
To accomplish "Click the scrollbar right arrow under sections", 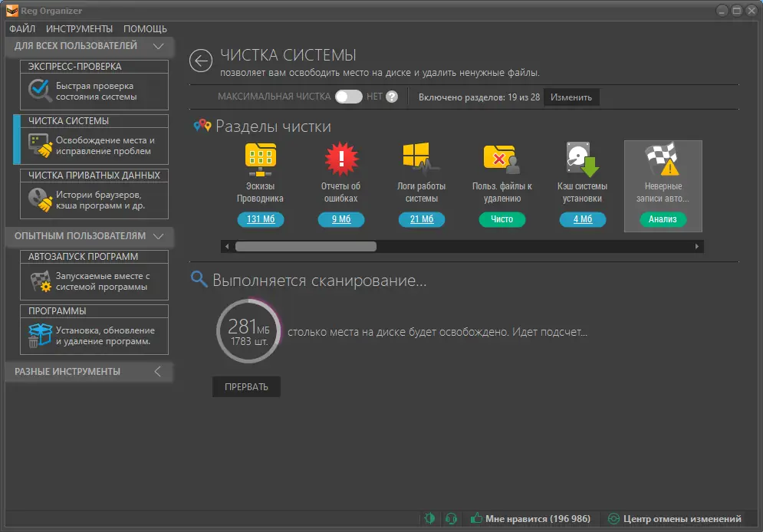I will [x=697, y=247].
